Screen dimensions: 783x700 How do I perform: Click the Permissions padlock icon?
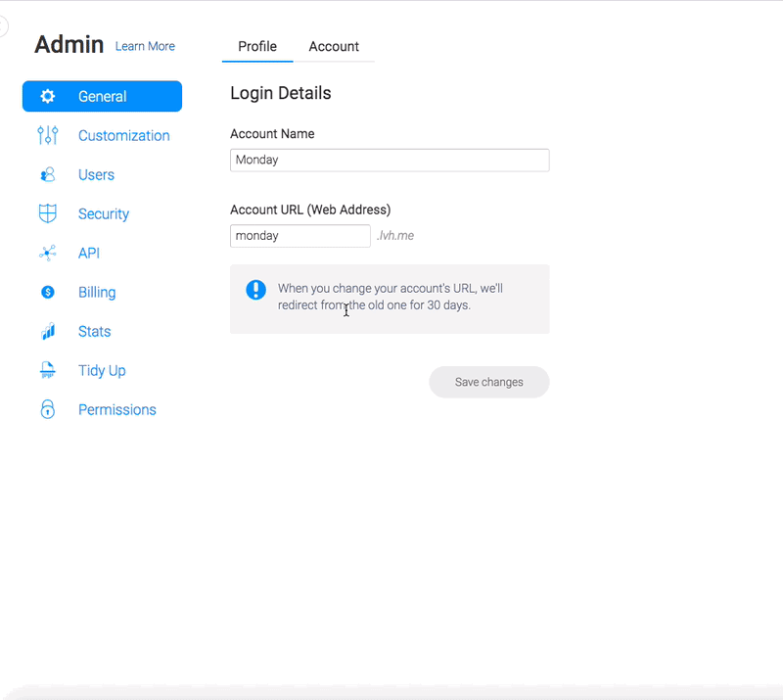47,409
